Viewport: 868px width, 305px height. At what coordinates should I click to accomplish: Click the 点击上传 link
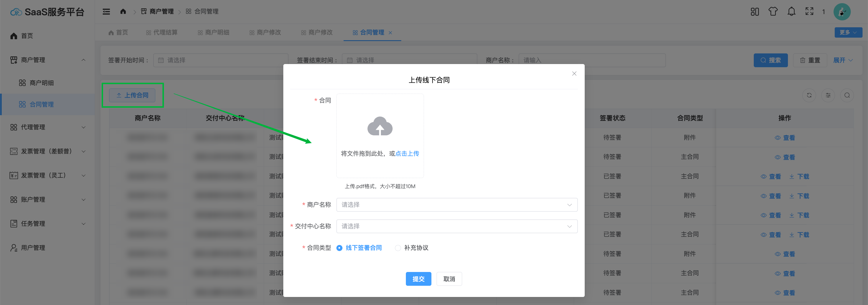(407, 154)
